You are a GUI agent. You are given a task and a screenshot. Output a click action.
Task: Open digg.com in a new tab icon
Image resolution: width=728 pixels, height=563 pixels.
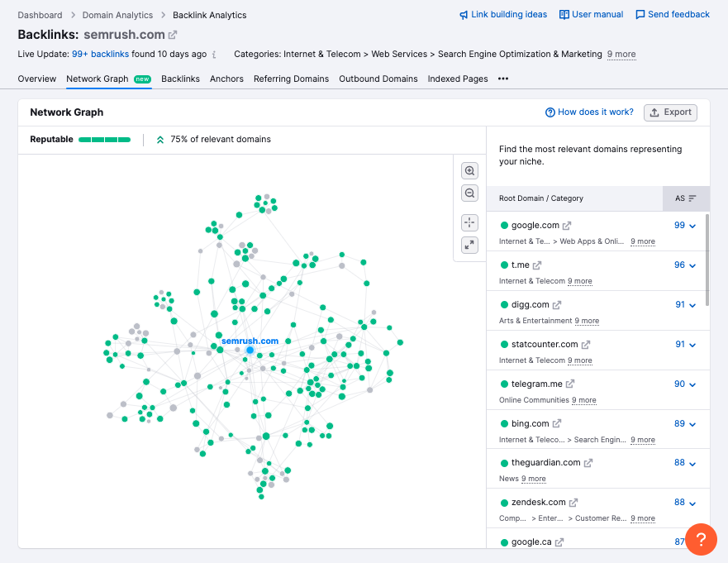[x=557, y=305]
